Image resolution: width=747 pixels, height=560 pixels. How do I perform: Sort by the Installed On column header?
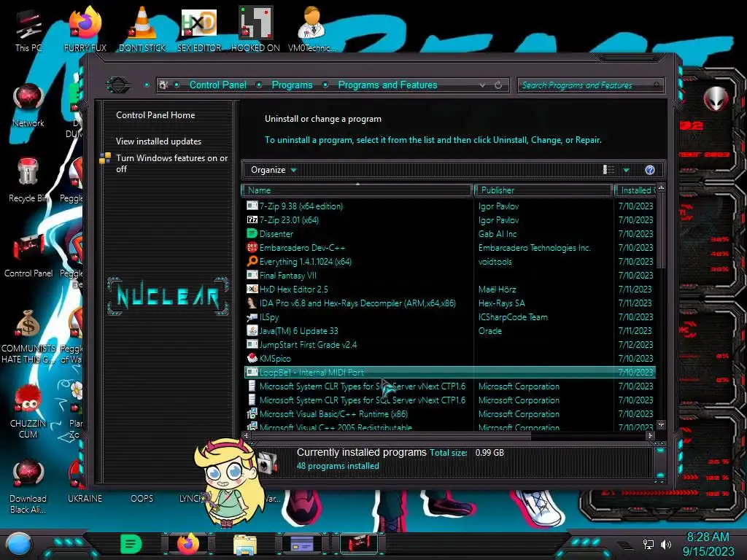635,190
